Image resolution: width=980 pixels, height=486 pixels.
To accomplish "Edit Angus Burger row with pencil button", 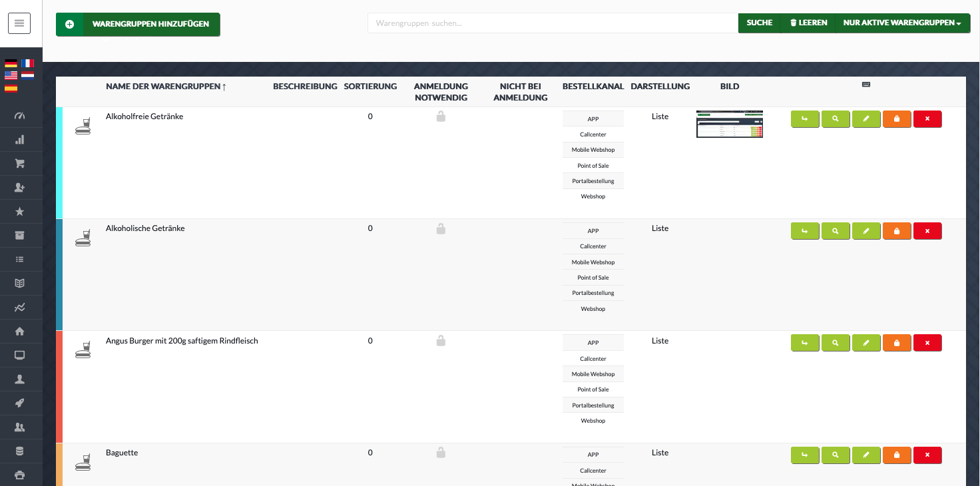I will [x=866, y=343].
